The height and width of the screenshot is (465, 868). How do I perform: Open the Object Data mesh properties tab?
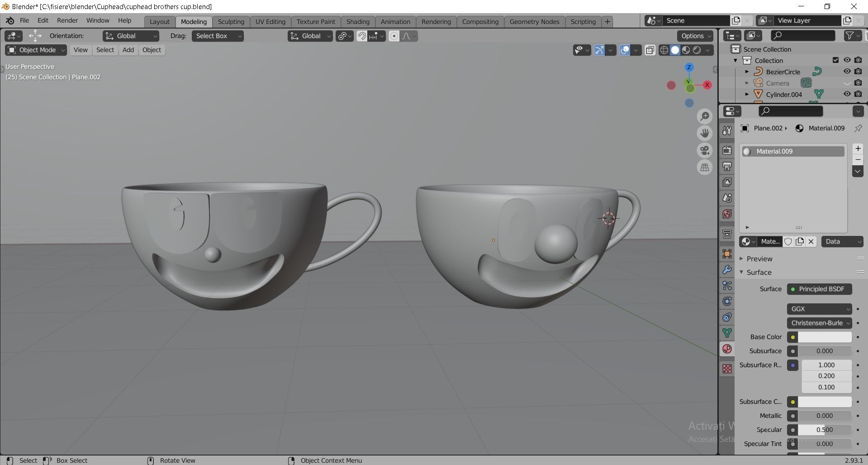pos(727,333)
